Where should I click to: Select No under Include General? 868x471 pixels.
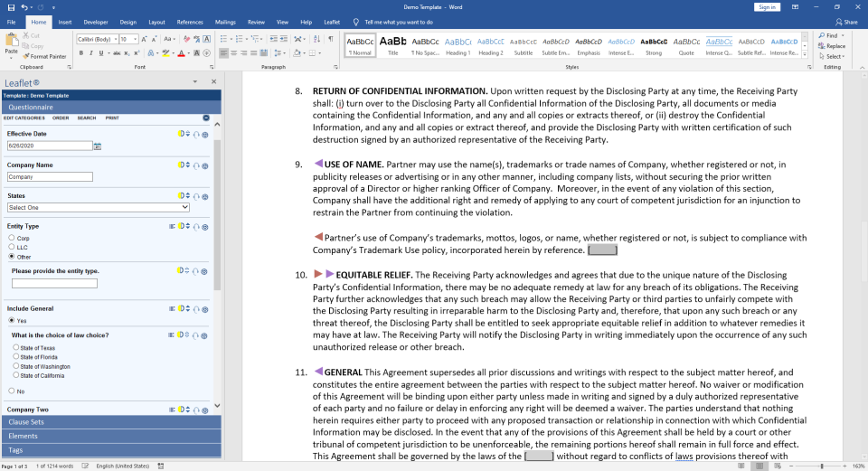(12, 391)
